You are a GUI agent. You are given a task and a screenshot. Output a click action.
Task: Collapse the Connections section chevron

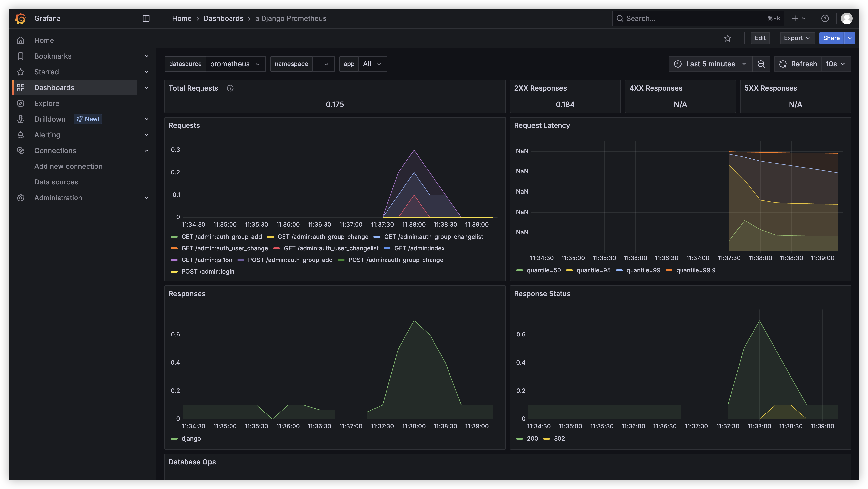pyautogui.click(x=147, y=151)
